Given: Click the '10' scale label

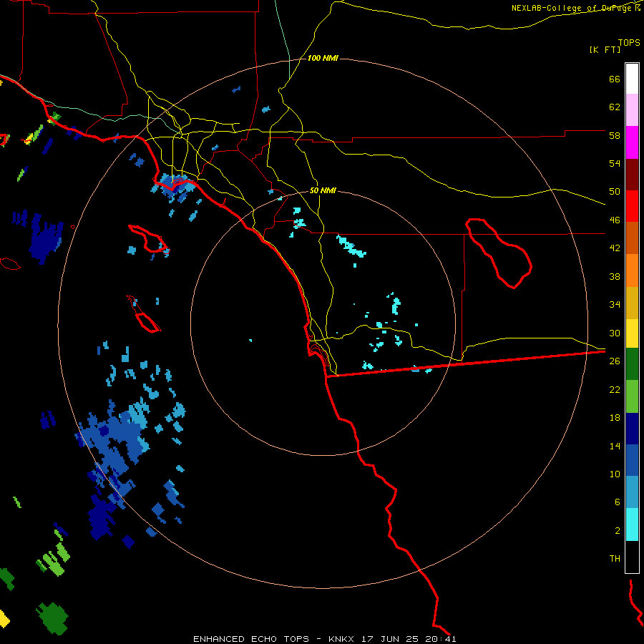Looking at the screenshot, I should coord(615,474).
